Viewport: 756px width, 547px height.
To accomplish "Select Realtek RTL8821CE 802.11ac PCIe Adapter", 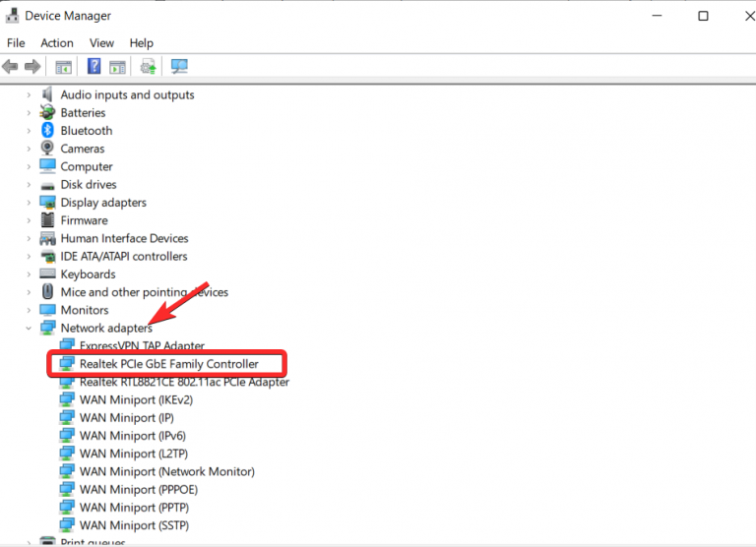I will 184,382.
